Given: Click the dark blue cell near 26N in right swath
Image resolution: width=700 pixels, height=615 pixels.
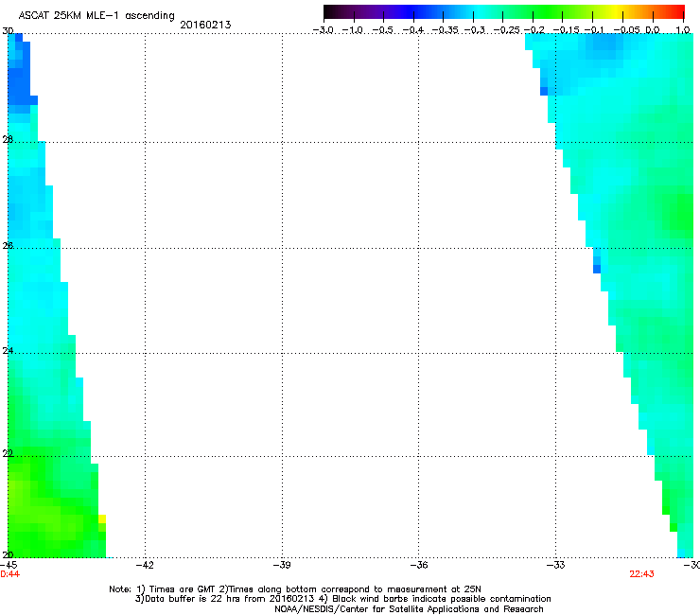Looking at the screenshot, I should [x=597, y=269].
